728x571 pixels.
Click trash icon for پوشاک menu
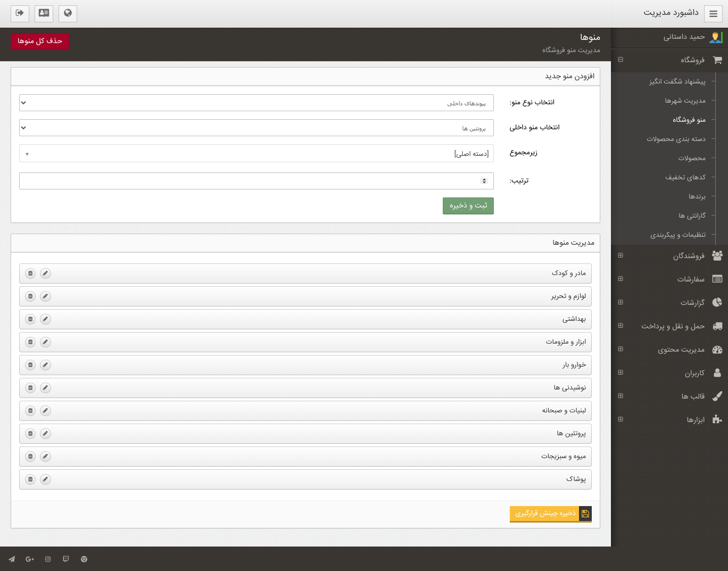[x=30, y=479]
